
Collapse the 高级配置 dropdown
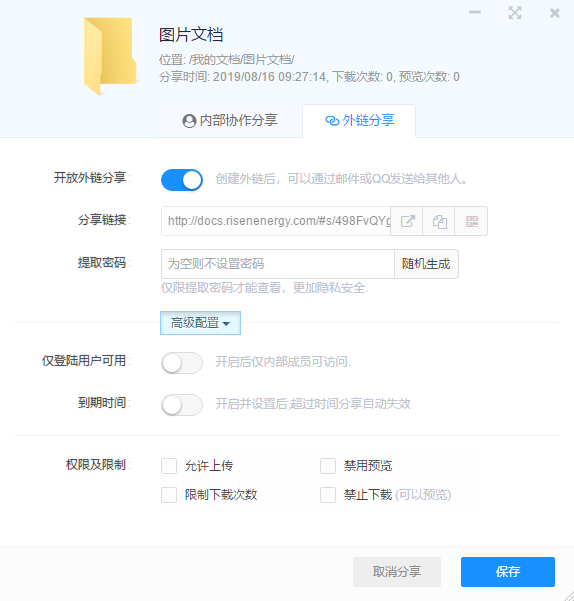(x=200, y=323)
